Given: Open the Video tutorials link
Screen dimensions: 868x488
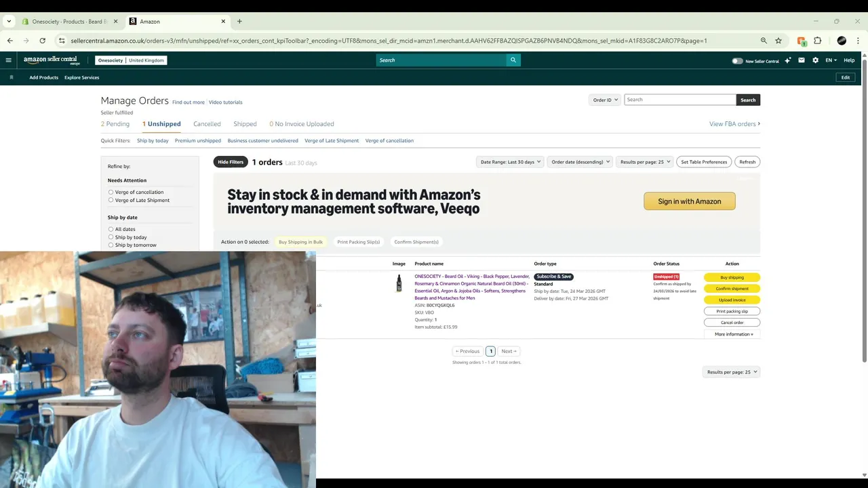Looking at the screenshot, I should [225, 102].
